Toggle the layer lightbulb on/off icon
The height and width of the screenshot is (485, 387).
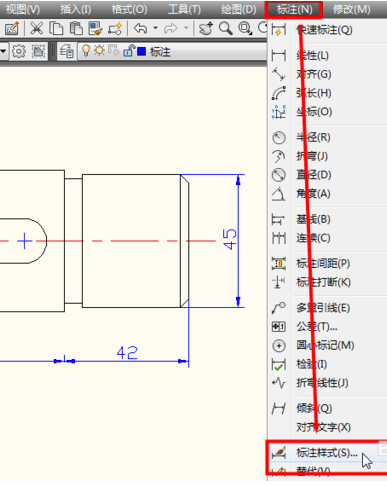[86, 51]
